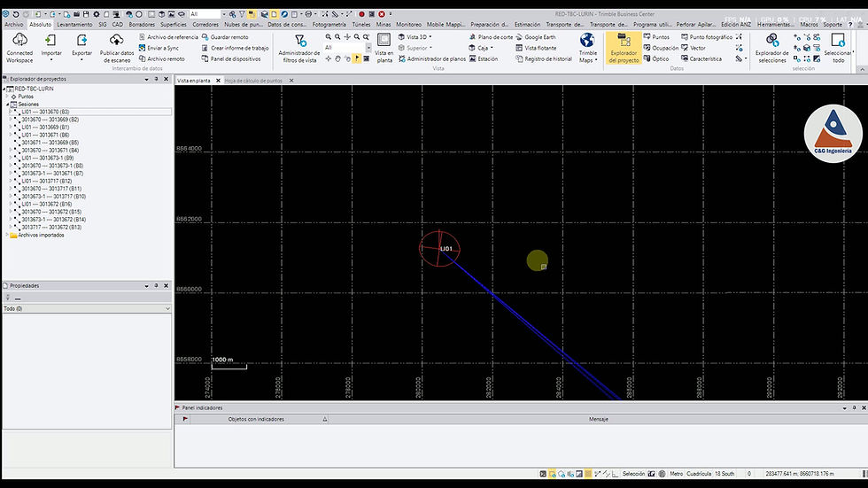Open Administrador de planos

[x=432, y=58]
